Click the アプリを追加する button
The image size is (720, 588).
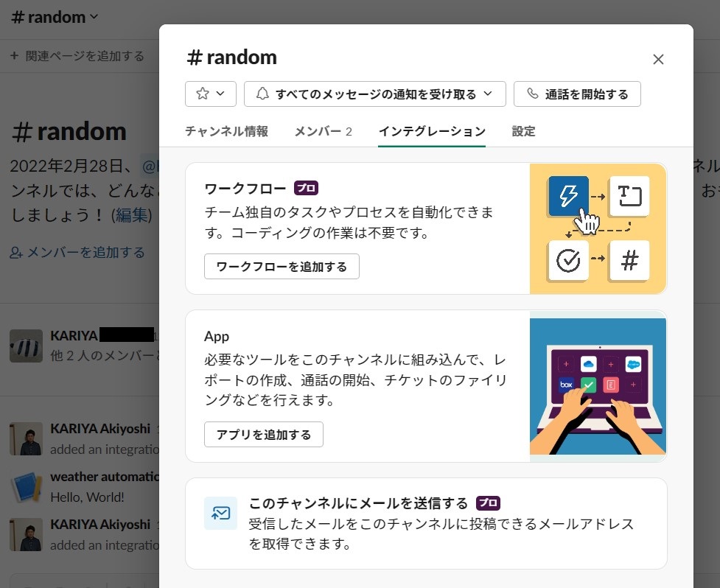pyautogui.click(x=264, y=434)
